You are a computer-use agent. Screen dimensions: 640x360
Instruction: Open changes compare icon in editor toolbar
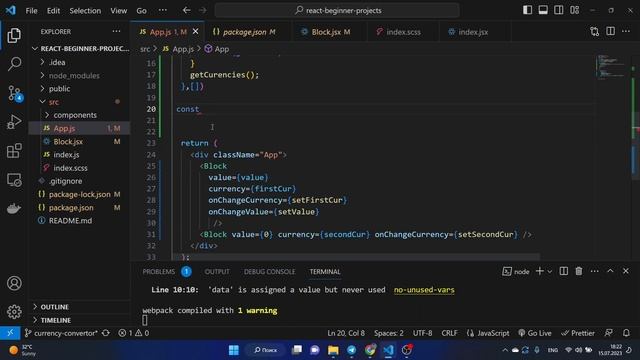pos(595,31)
